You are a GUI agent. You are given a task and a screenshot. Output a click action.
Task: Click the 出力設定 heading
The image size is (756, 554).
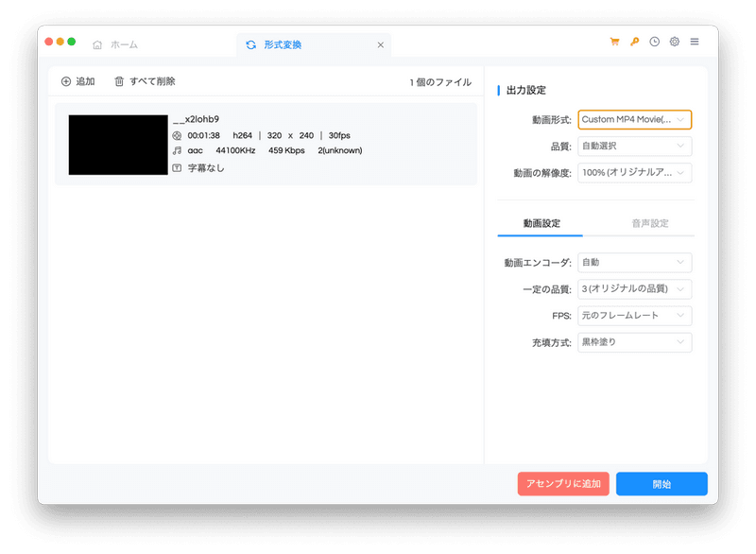[x=526, y=90]
